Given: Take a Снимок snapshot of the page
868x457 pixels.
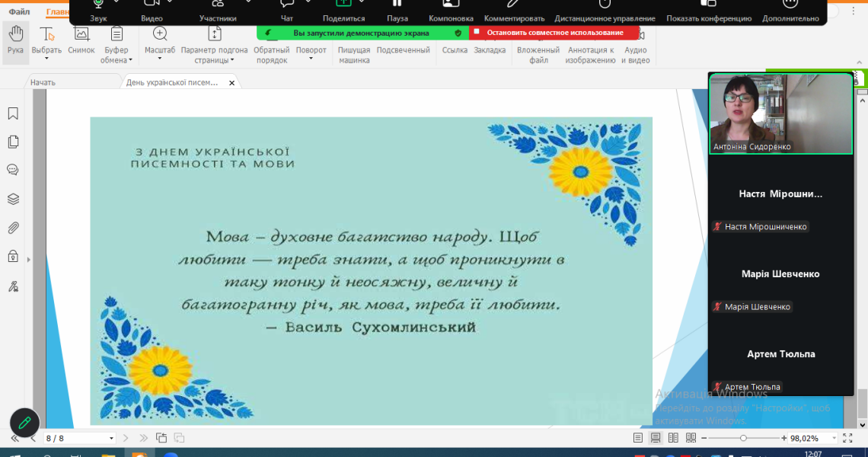Looking at the screenshot, I should pos(81,41).
